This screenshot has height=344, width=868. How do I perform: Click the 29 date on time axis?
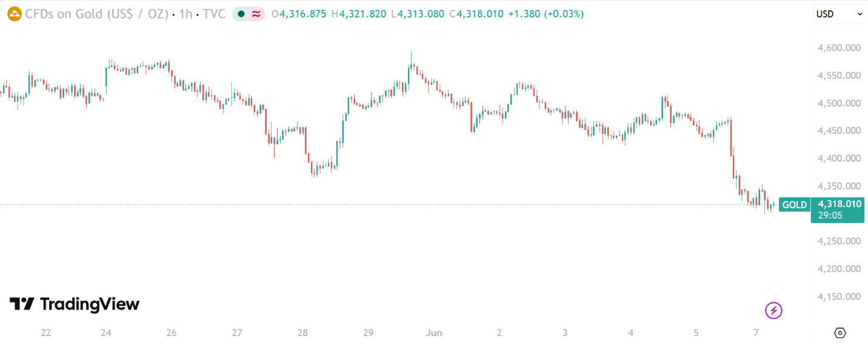click(368, 332)
